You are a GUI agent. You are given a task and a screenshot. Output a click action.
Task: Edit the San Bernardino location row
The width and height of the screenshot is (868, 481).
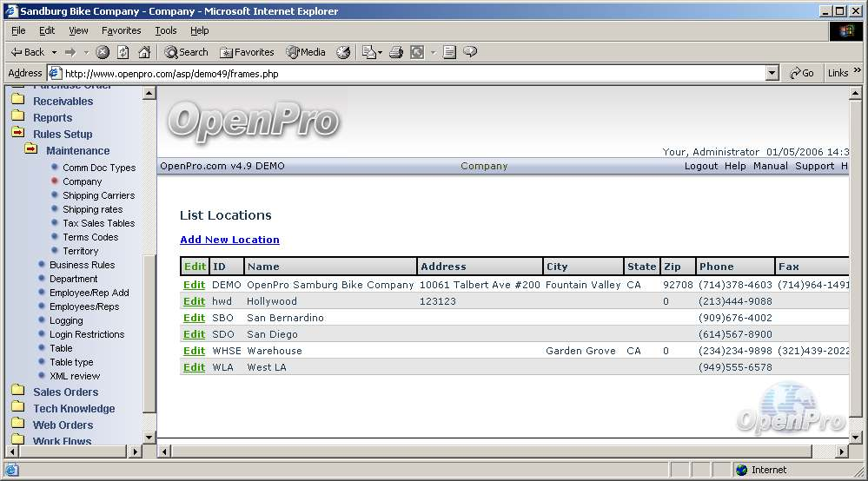(194, 318)
